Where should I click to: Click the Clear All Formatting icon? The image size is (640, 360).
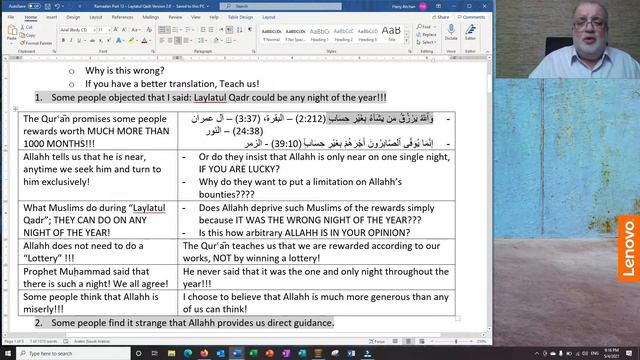point(149,30)
